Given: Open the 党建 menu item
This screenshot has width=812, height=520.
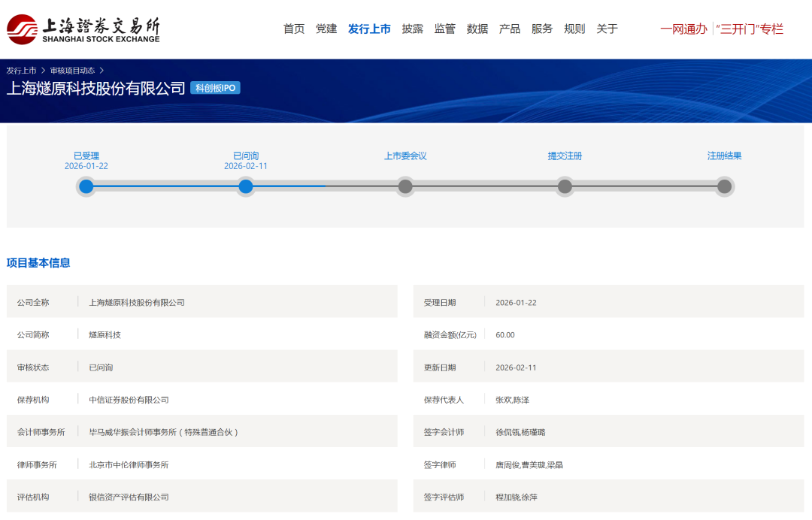Looking at the screenshot, I should point(326,29).
